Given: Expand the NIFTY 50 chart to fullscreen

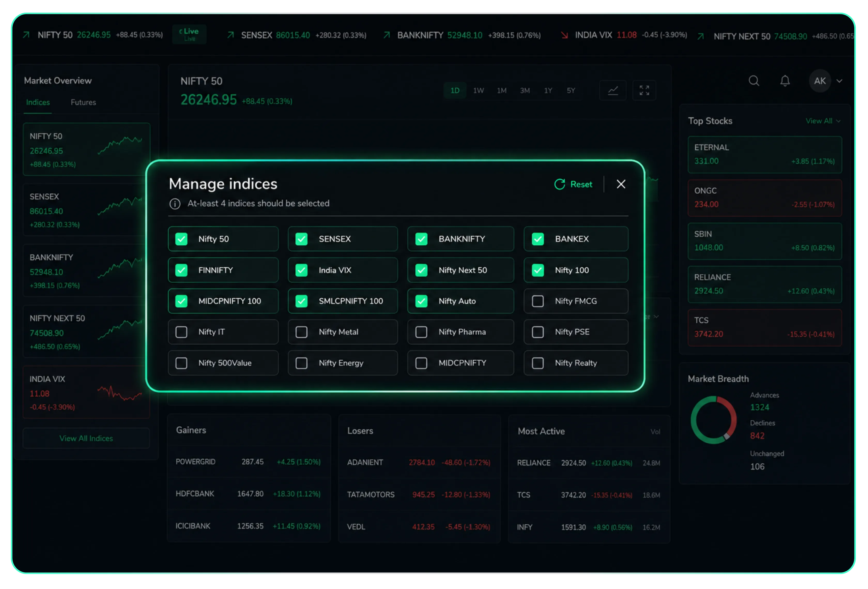Looking at the screenshot, I should coord(644,90).
